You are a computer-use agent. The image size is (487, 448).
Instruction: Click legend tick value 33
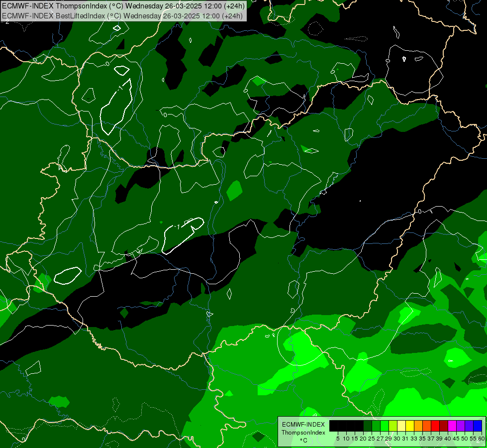coord(414,439)
